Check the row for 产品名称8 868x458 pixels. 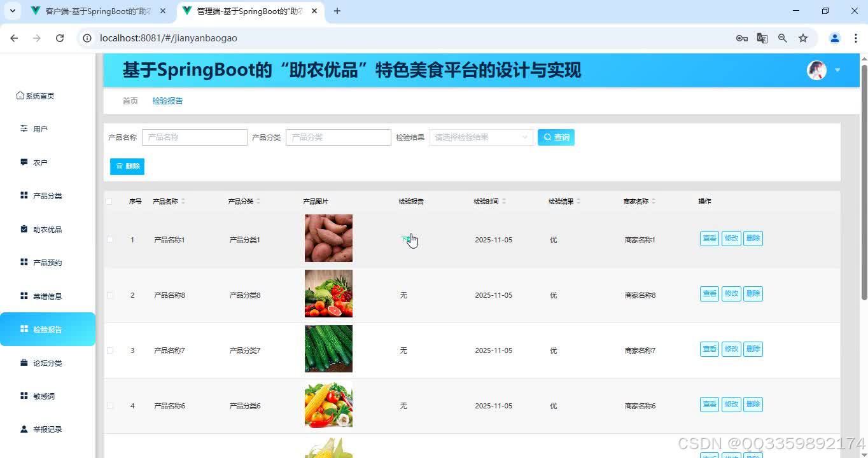click(110, 295)
